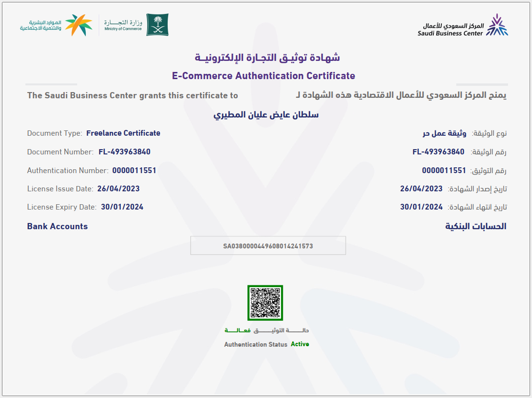This screenshot has width=532, height=398.
Task: Click the Arabic document number on right
Action: (438, 152)
